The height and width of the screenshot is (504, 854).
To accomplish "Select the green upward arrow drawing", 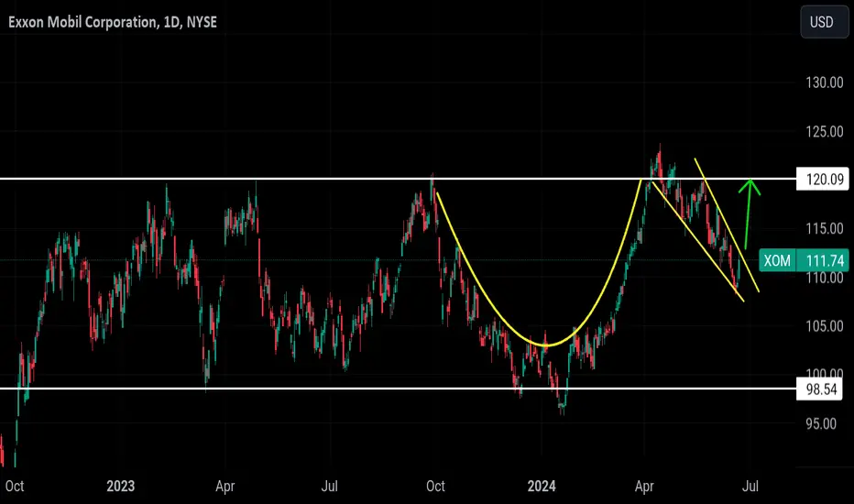I will click(x=749, y=214).
